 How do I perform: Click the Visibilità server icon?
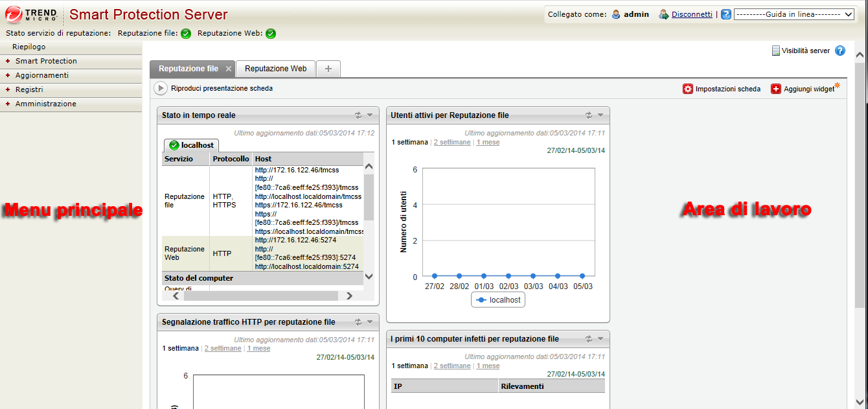[775, 51]
